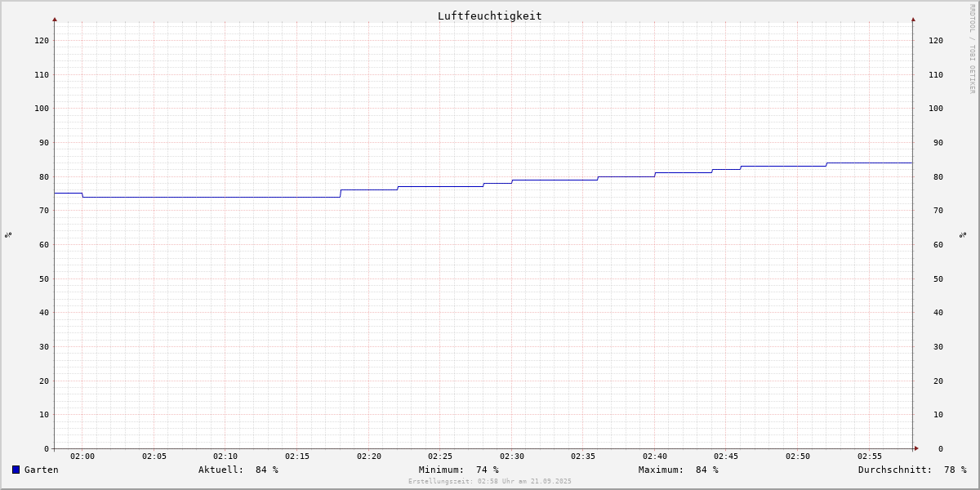Click the 02:15 time axis label

pyautogui.click(x=297, y=457)
